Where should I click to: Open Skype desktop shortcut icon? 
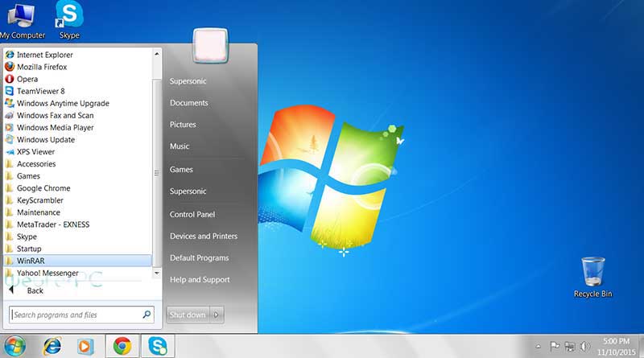[x=69, y=17]
